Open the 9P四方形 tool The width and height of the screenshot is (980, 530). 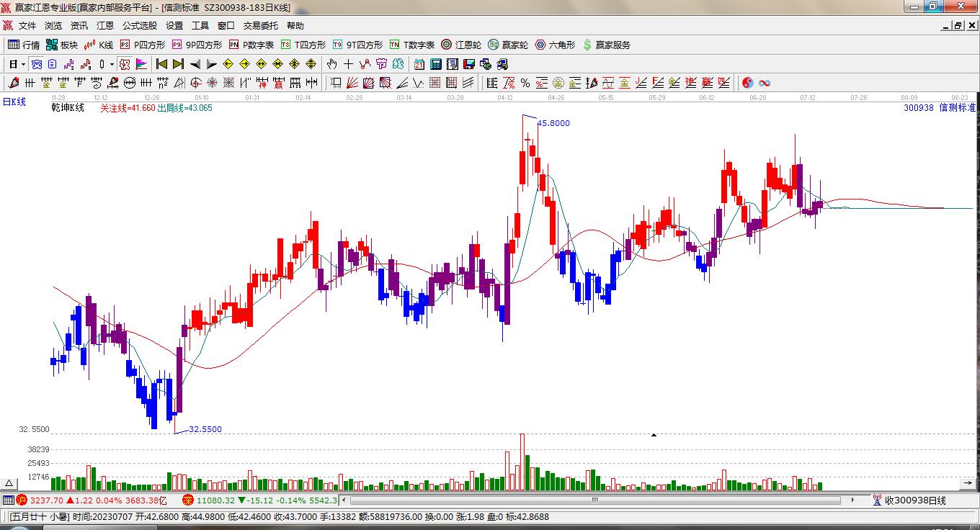[x=197, y=45]
